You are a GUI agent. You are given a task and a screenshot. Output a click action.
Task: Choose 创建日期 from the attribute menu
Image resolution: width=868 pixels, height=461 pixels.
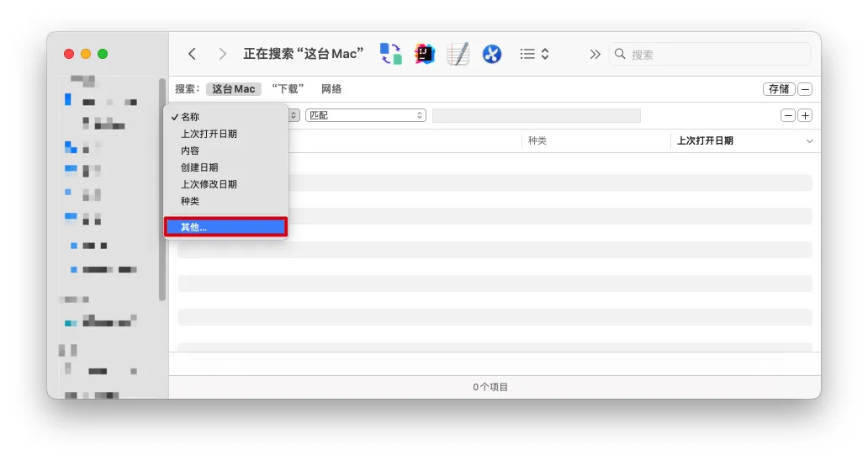199,167
